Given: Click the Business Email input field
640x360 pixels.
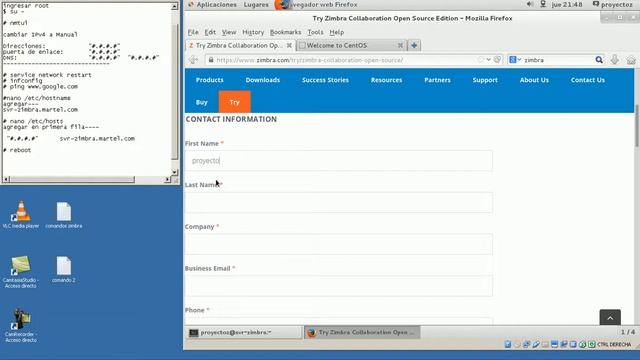Looking at the screenshot, I should (339, 286).
